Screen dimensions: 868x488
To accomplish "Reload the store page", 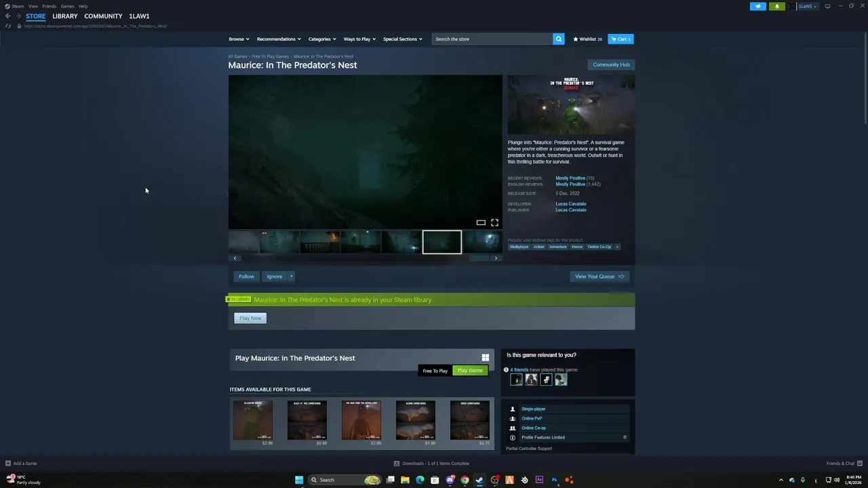I will click(8, 26).
